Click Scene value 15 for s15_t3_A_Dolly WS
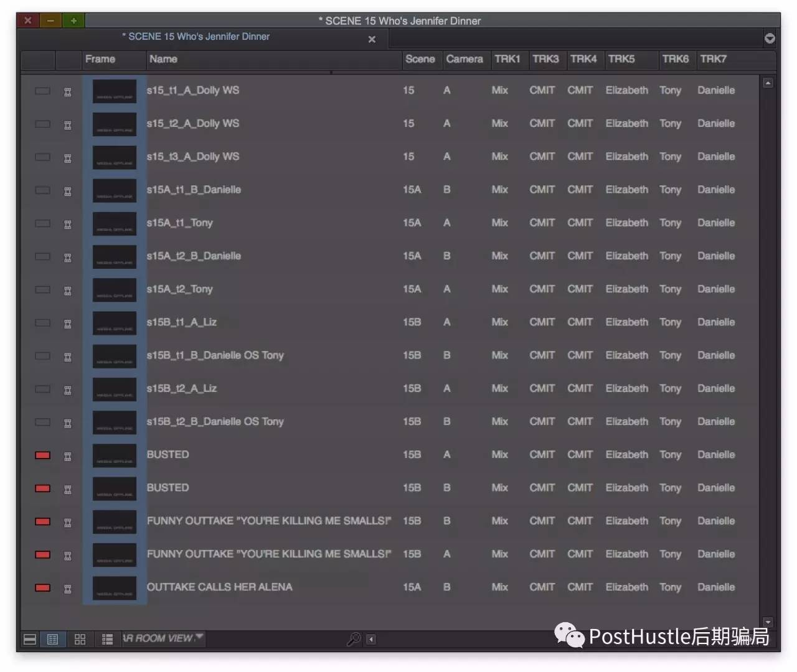This screenshot has width=797, height=672. pos(408,157)
